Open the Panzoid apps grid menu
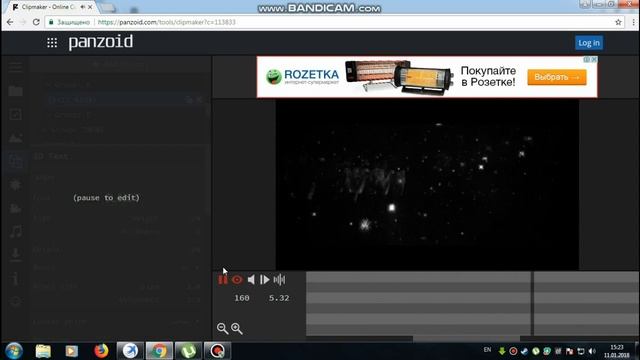This screenshot has height=360, width=640. [x=52, y=42]
